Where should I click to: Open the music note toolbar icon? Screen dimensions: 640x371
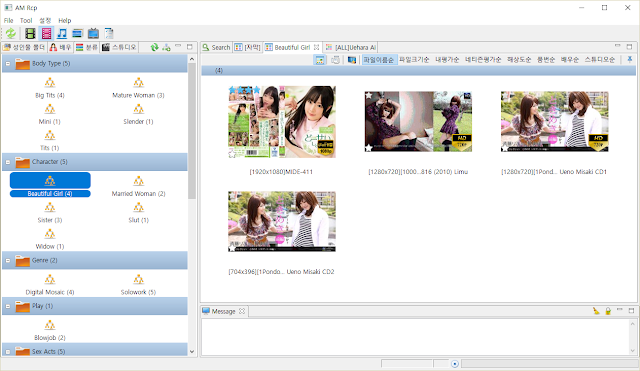[x=62, y=33]
